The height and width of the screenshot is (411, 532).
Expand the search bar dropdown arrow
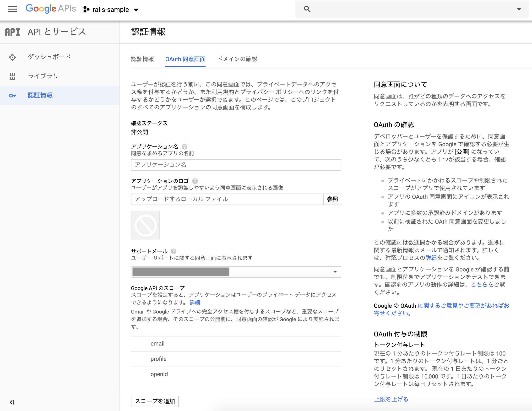tap(519, 9)
